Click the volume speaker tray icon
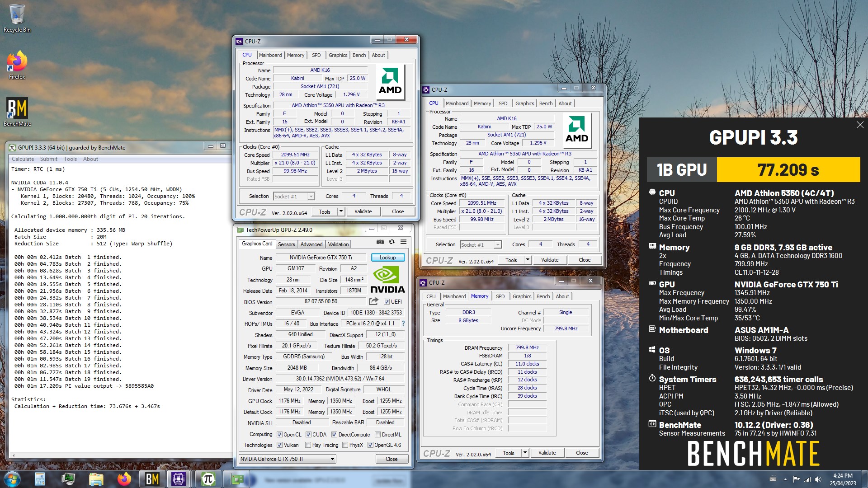The height and width of the screenshot is (488, 868). point(818,479)
